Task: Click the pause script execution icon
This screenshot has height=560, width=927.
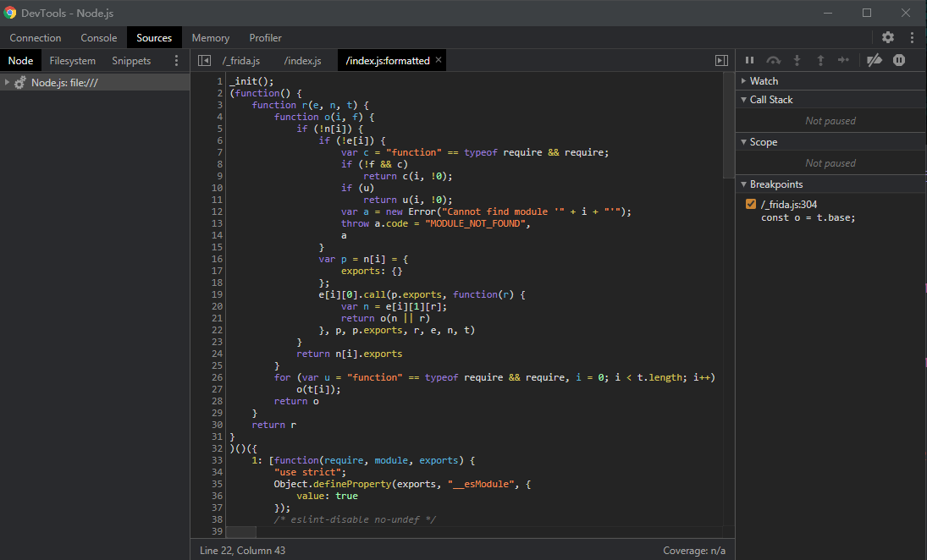Action: click(749, 60)
